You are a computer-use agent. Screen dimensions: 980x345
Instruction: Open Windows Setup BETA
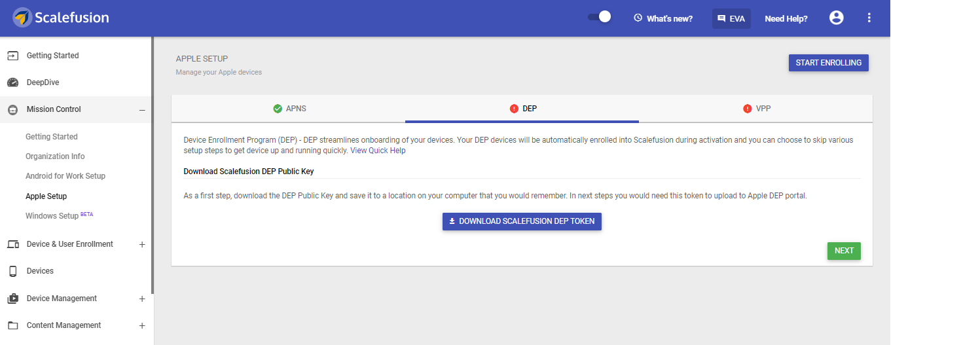60,215
